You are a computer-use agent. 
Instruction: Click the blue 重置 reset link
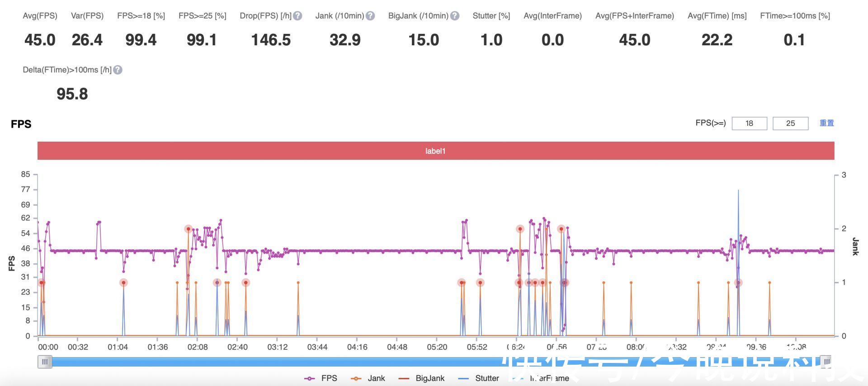click(x=826, y=123)
